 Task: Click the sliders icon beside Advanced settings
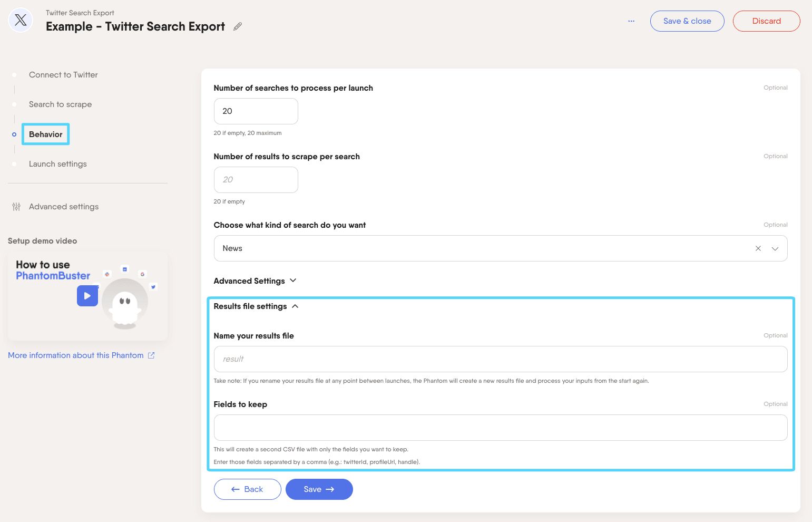(x=16, y=207)
